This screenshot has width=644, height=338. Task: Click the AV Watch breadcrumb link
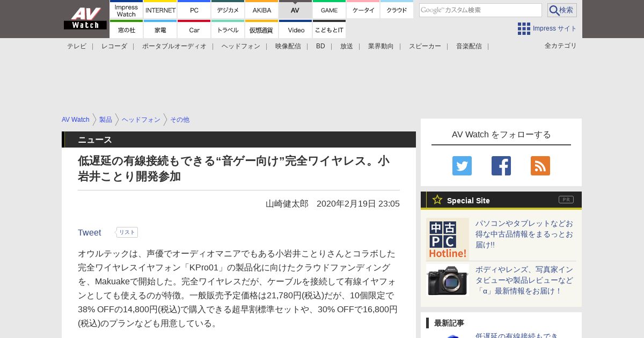(76, 120)
